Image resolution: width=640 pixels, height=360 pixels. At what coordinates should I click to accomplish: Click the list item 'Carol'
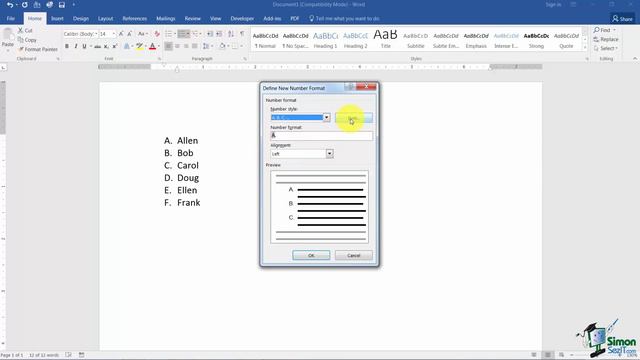point(188,166)
